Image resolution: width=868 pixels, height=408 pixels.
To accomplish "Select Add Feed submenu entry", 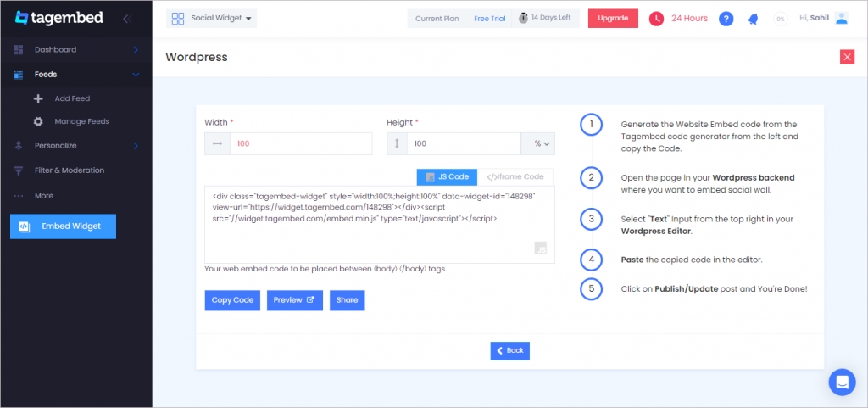I will coord(72,98).
